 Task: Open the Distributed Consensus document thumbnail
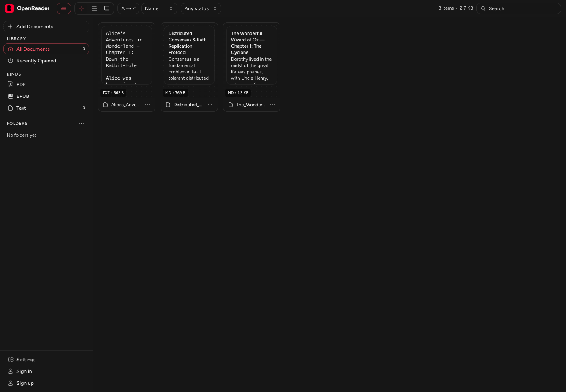click(x=189, y=55)
